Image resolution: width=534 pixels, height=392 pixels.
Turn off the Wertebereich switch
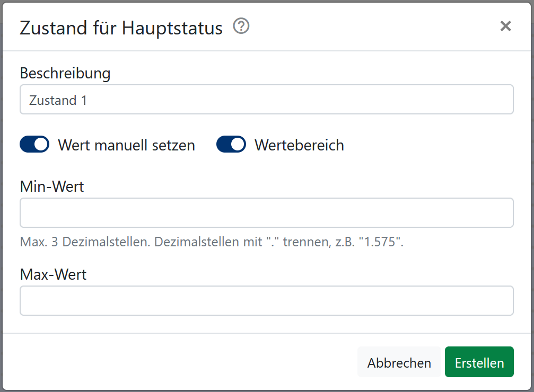(x=231, y=144)
